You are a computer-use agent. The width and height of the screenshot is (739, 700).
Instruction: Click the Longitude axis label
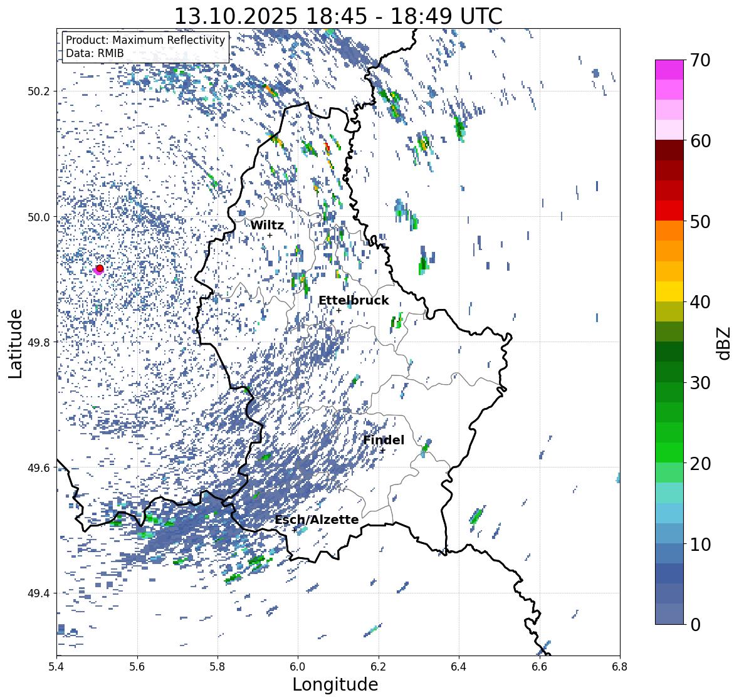coord(335,684)
